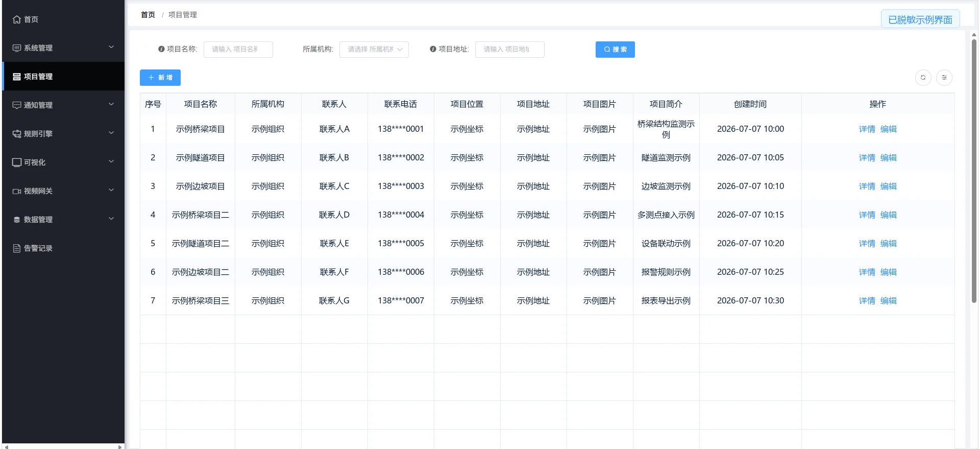Select 项目管理 in the sidebar
Screen dimensions: 980x449
(63, 77)
